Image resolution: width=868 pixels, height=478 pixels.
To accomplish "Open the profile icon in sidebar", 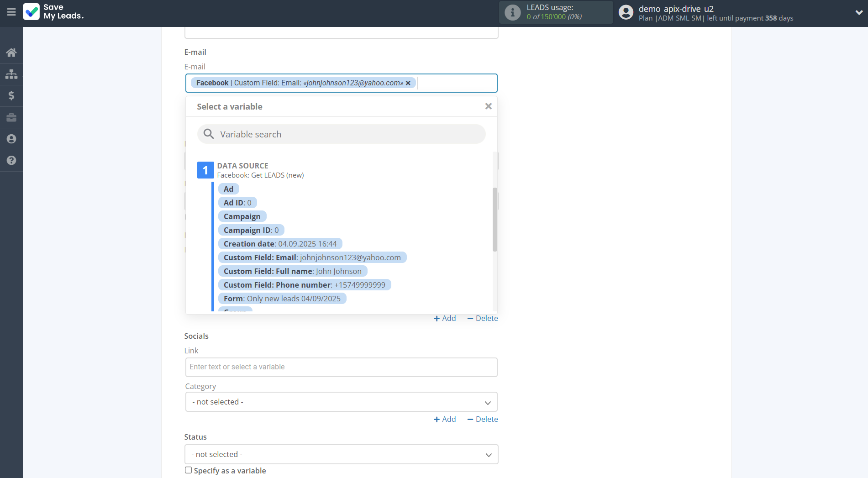I will pyautogui.click(x=11, y=139).
